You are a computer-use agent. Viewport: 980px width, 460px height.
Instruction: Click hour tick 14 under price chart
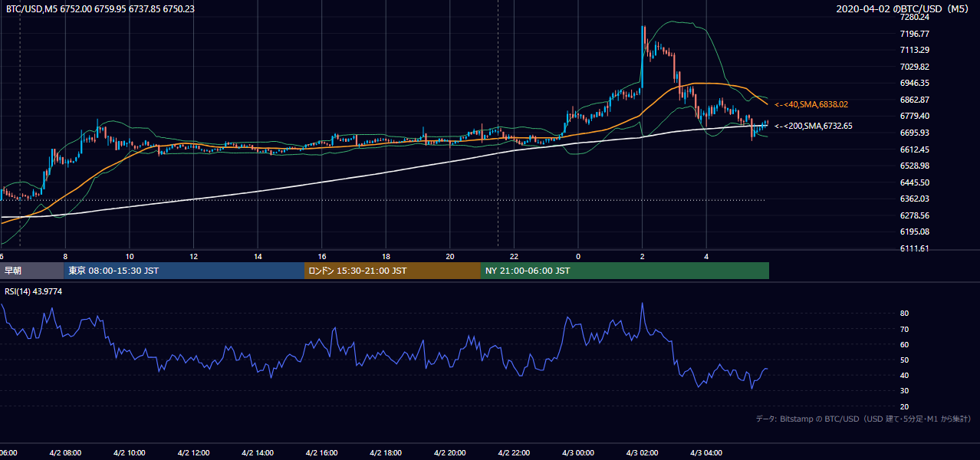[258, 256]
